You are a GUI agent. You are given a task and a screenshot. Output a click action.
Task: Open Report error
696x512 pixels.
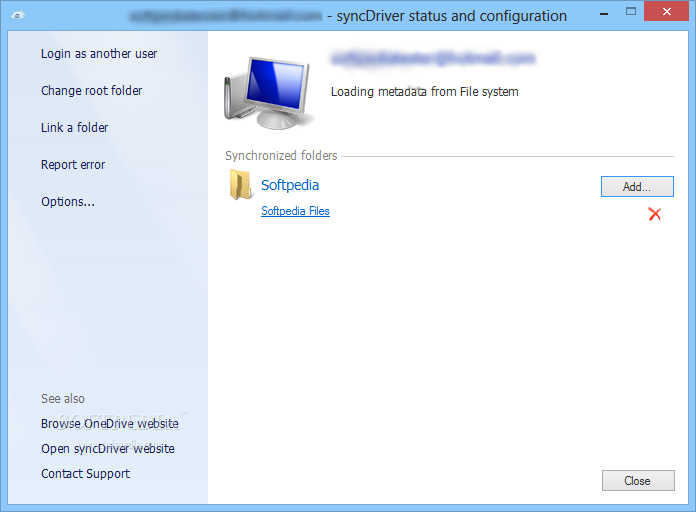tap(73, 165)
